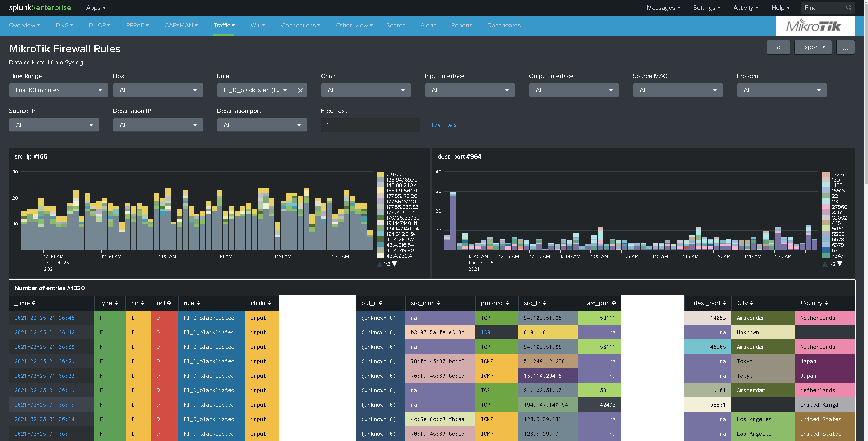868x441 pixels.
Task: Go to next page of dest_port legend
Action: pos(840,264)
